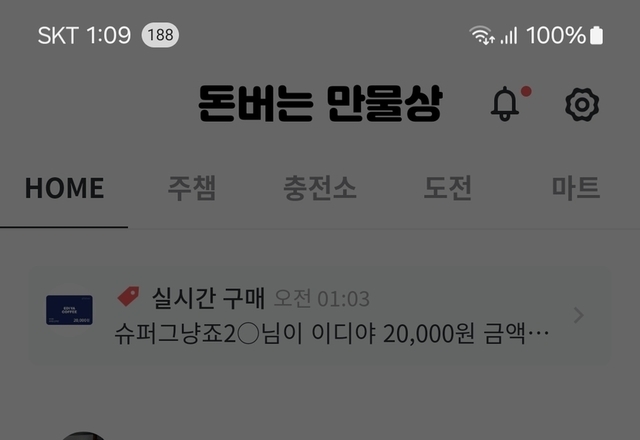Viewport: 640px width, 440px height.
Task: Open notifications with the bell icon
Action: point(505,104)
